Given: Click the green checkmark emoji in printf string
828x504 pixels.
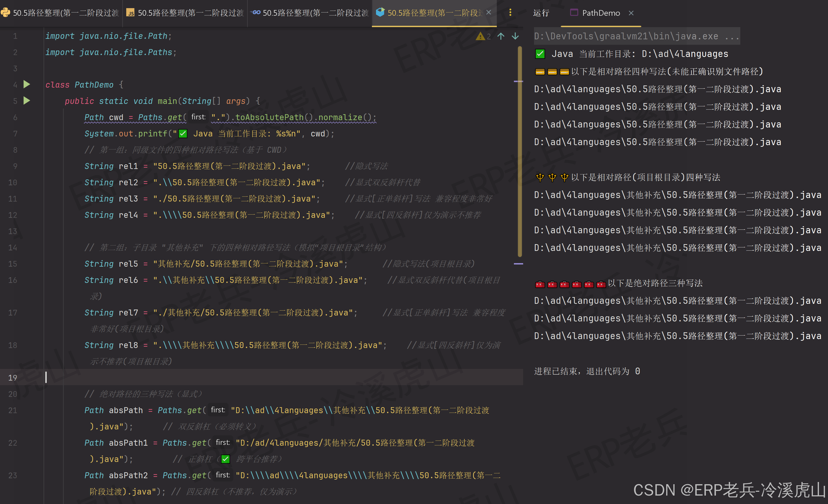Looking at the screenshot, I should (183, 134).
